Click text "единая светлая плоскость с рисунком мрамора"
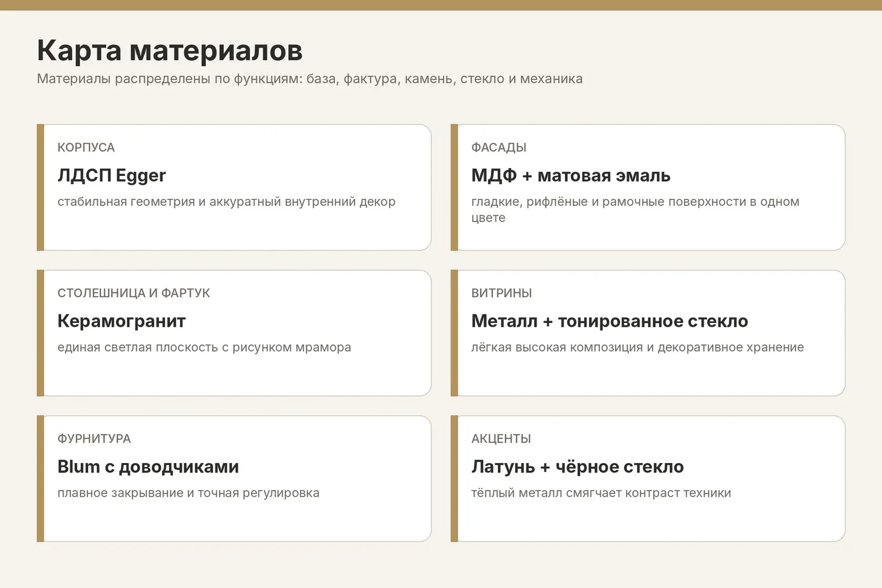 coord(204,347)
